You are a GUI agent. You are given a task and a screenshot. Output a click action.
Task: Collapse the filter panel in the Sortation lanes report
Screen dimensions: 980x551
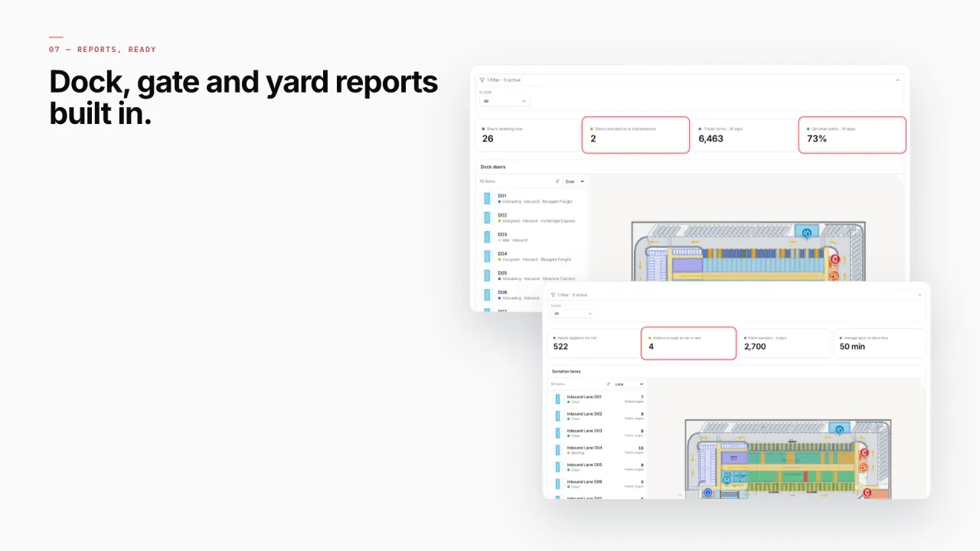(x=920, y=295)
